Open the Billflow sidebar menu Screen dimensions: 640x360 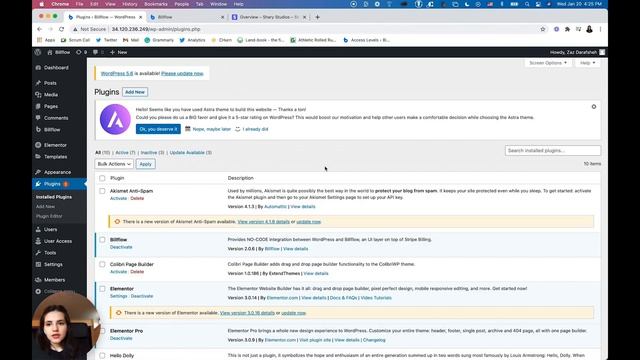(52, 130)
